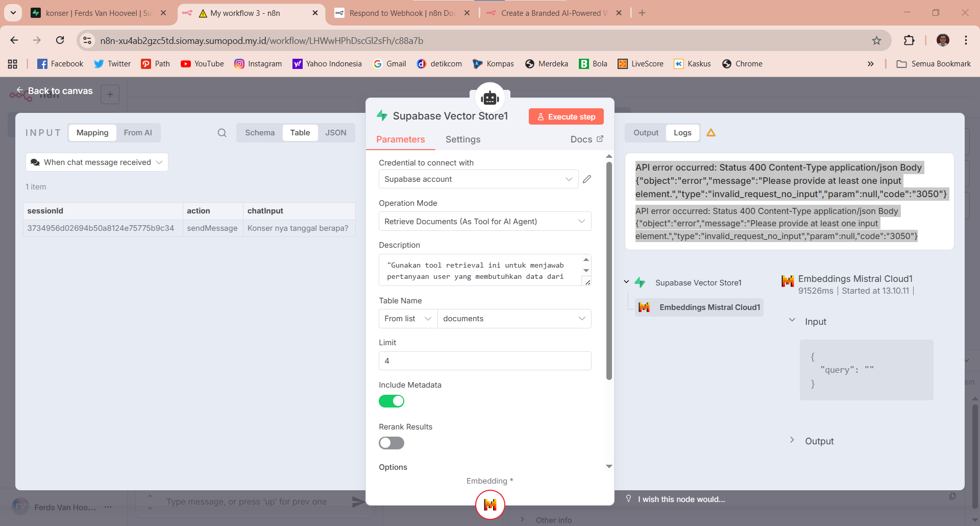Click the AI agent robot icon
Screen dimensions: 980x526
[490, 98]
